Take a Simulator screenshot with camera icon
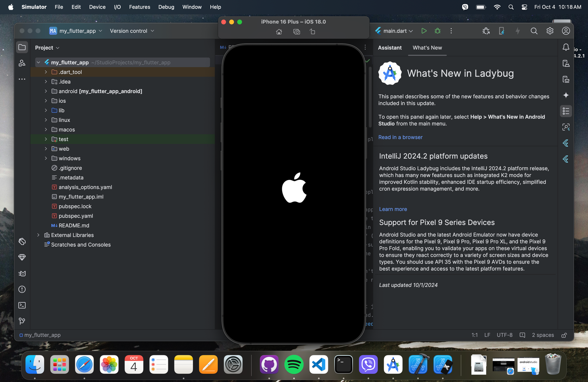This screenshot has height=382, width=588. 297,32
